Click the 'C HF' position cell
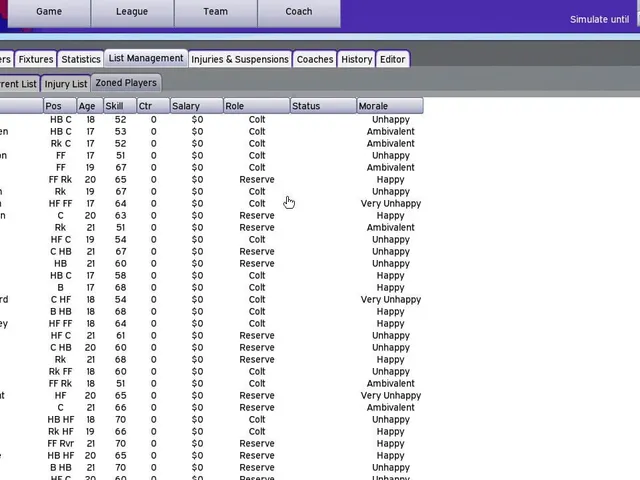 pyautogui.click(x=60, y=300)
